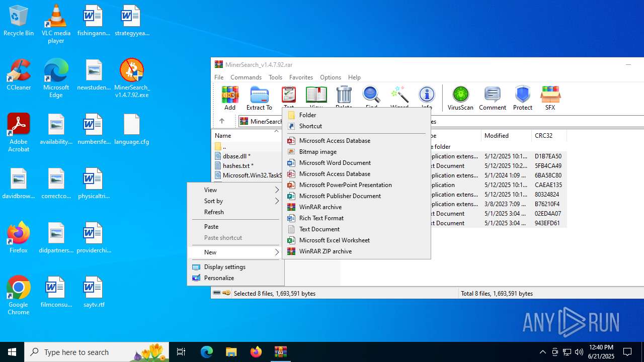Image resolution: width=644 pixels, height=362 pixels.
Task: Open the New submenu entry
Action: pos(235,252)
